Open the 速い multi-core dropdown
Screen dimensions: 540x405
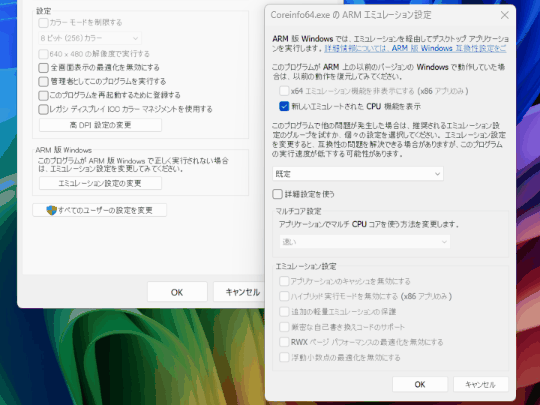(x=365, y=242)
